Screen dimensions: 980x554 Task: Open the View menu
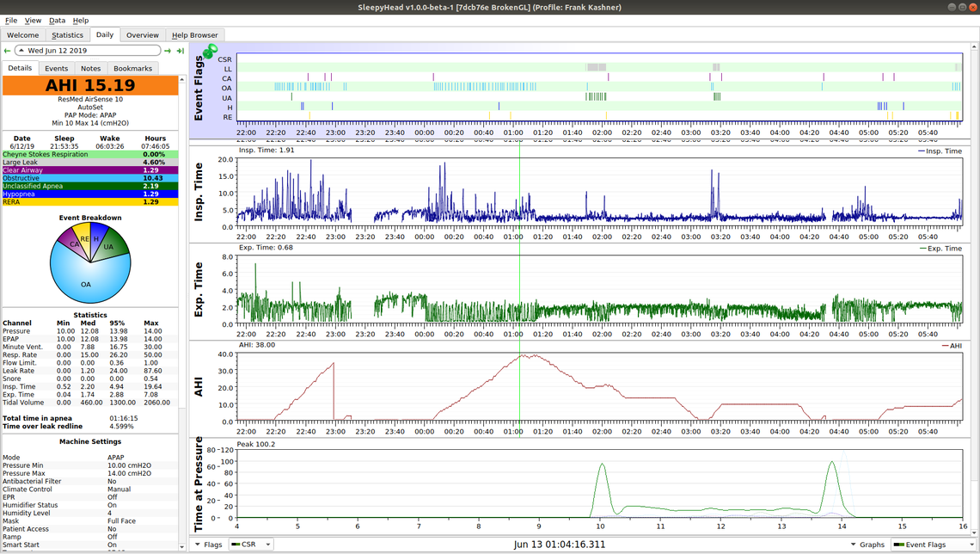click(x=33, y=20)
